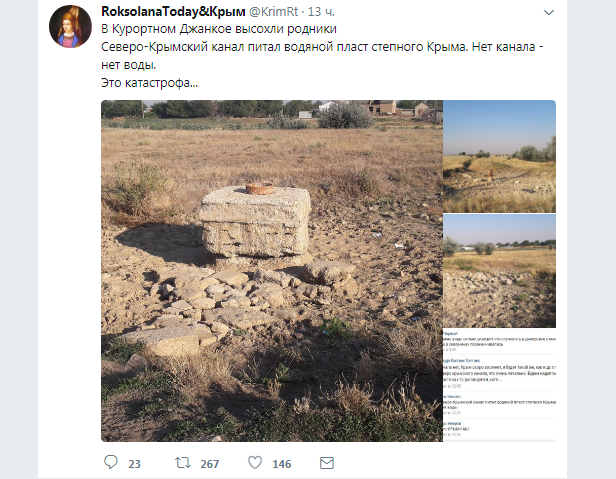The width and height of the screenshot is (616, 479).
Task: Retweet using the arrows icon
Action: 183,462
